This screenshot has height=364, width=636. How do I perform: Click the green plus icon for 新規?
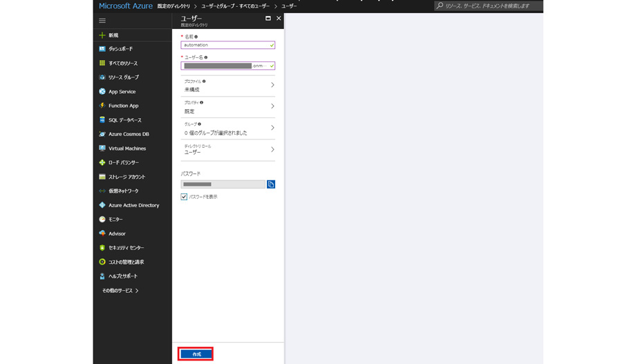pos(102,35)
